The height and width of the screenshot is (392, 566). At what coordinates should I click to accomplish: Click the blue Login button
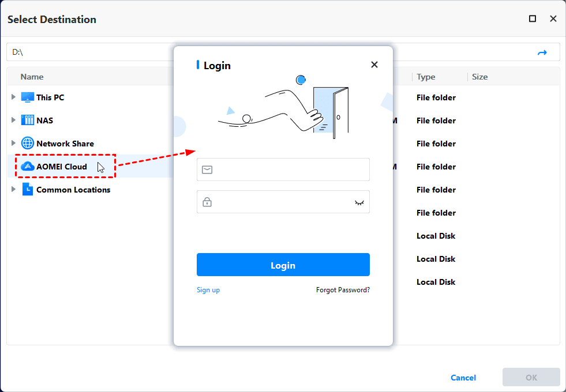[283, 265]
